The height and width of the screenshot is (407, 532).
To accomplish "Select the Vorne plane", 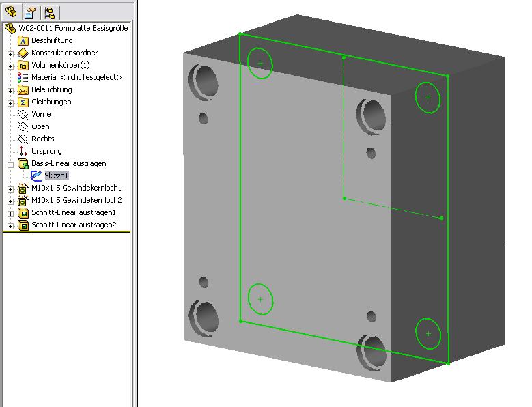I will tap(41, 114).
